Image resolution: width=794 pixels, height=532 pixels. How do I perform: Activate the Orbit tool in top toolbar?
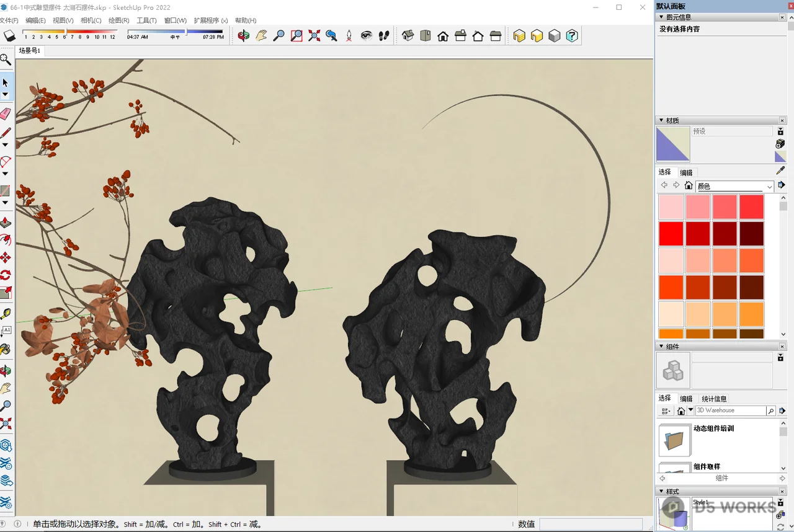point(244,36)
